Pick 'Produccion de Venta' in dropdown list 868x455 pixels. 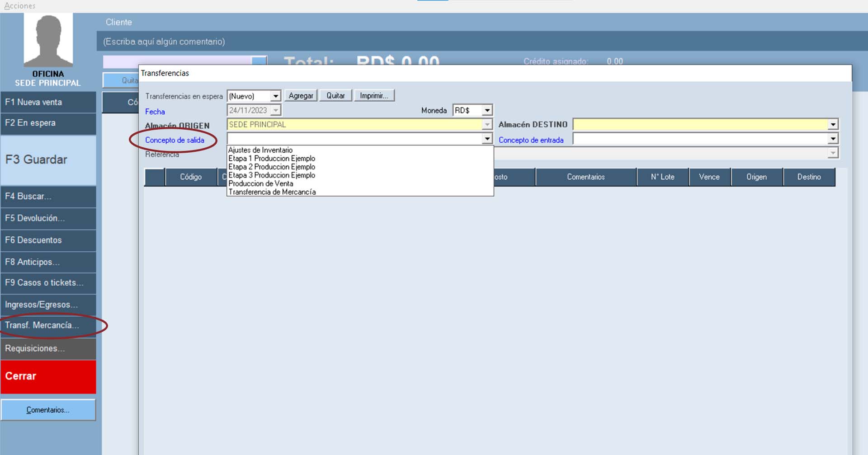coord(260,183)
